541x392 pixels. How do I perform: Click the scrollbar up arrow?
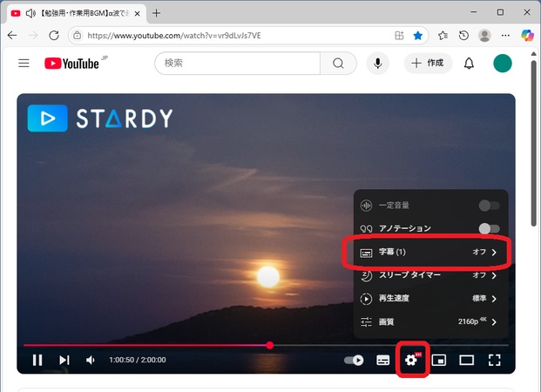point(534,54)
